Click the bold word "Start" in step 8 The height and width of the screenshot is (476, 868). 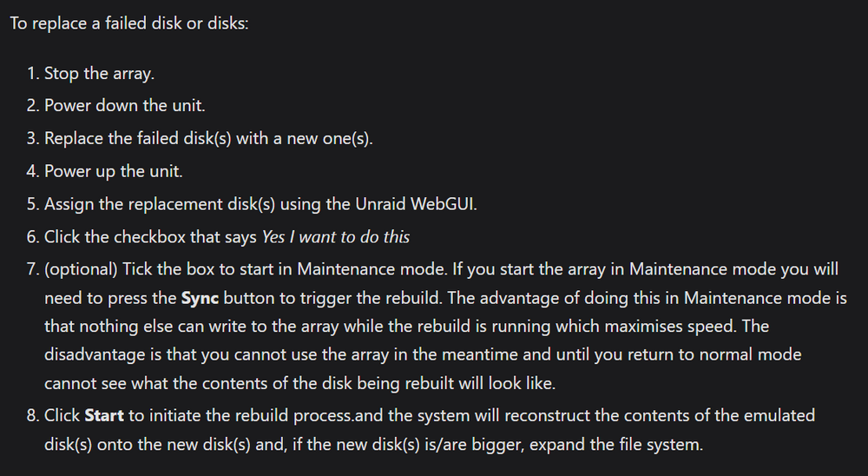pos(104,415)
